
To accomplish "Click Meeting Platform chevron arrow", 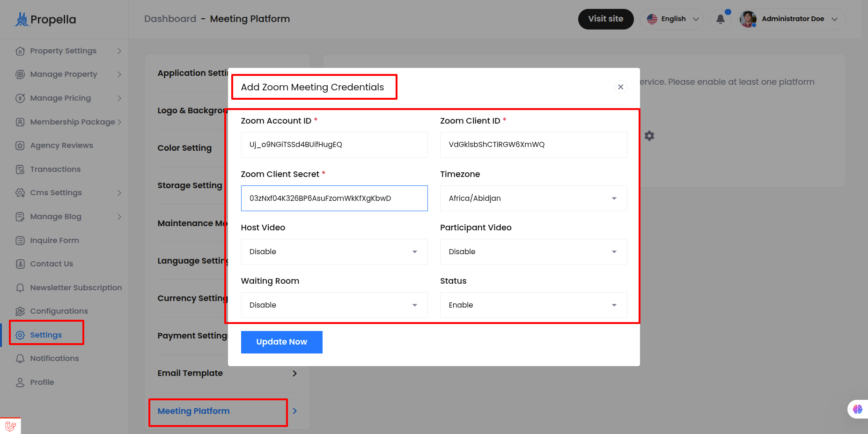I will pos(294,411).
